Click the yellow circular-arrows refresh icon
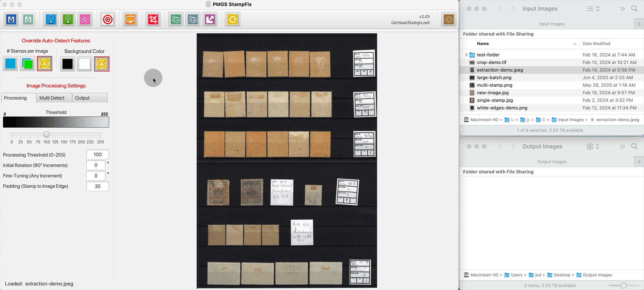 [x=233, y=19]
